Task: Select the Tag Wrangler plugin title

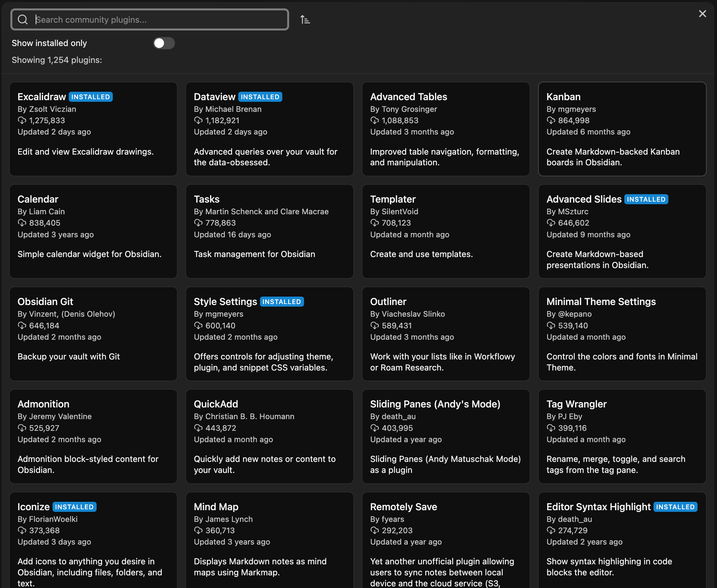Action: (x=576, y=404)
